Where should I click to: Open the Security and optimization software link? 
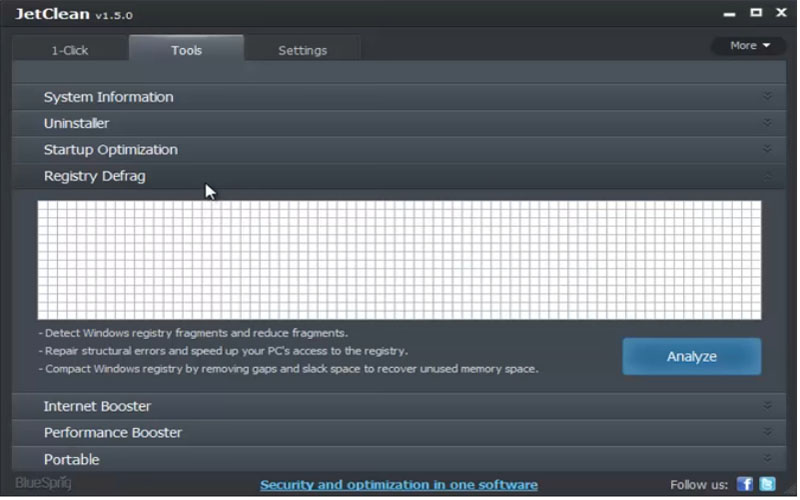tap(399, 485)
